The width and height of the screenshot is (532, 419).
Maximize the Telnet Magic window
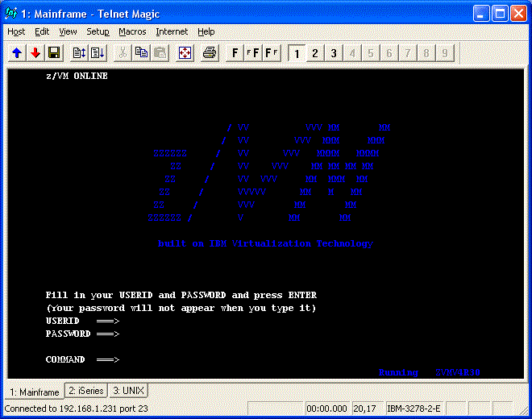pyautogui.click(x=500, y=14)
